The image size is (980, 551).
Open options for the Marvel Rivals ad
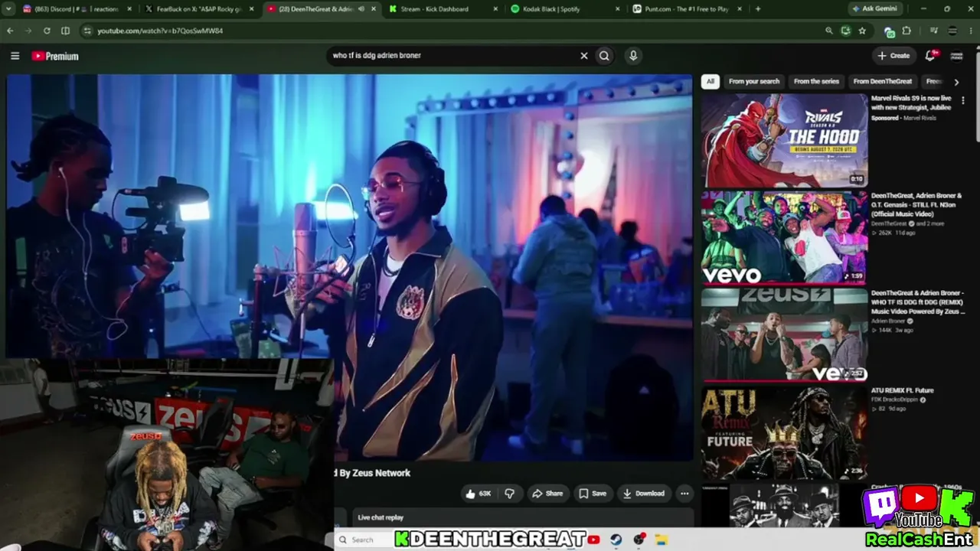click(x=963, y=99)
